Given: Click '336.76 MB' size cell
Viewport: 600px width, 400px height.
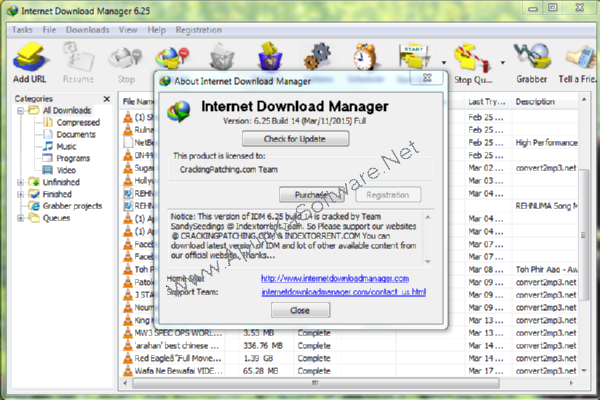Looking at the screenshot, I should click(263, 346).
